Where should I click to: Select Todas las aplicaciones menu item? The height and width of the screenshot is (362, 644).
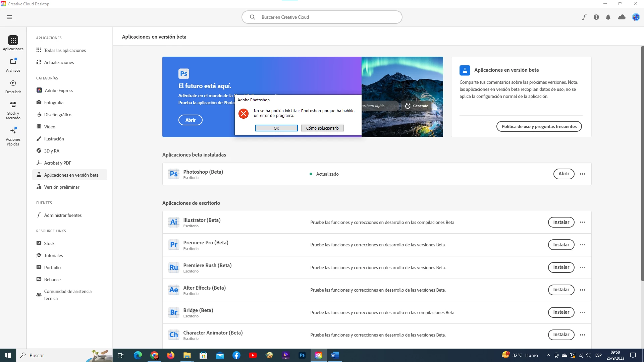tap(65, 50)
